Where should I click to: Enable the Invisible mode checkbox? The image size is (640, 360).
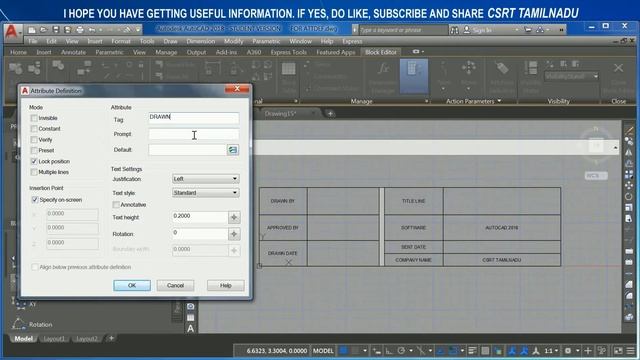34,118
